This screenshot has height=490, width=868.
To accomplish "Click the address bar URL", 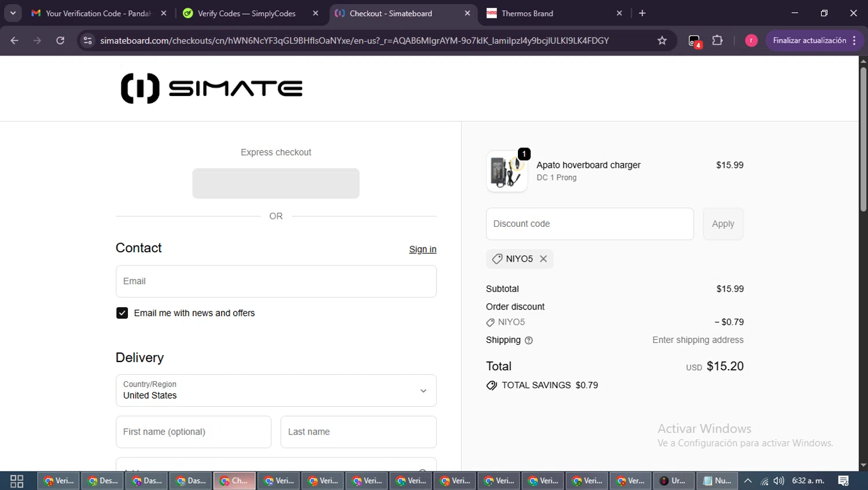I will click(354, 40).
